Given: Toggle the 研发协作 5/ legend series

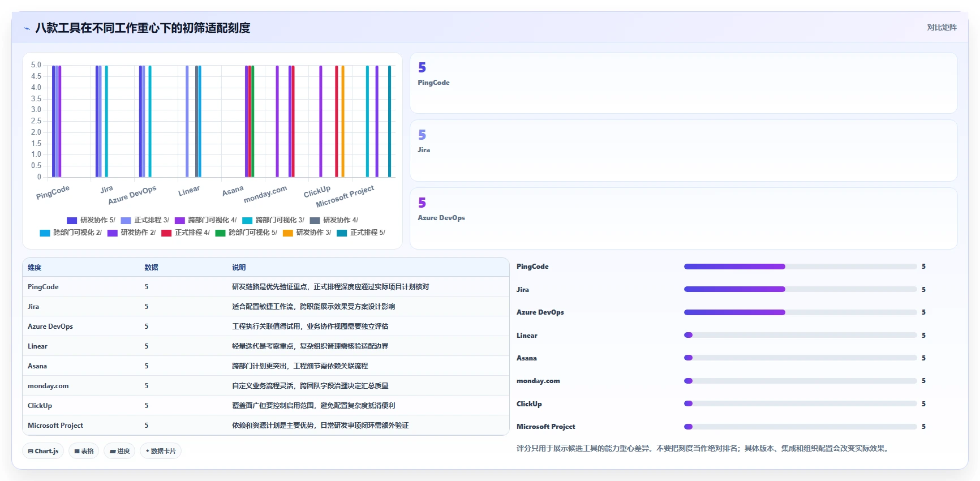Looking at the screenshot, I should (91, 220).
